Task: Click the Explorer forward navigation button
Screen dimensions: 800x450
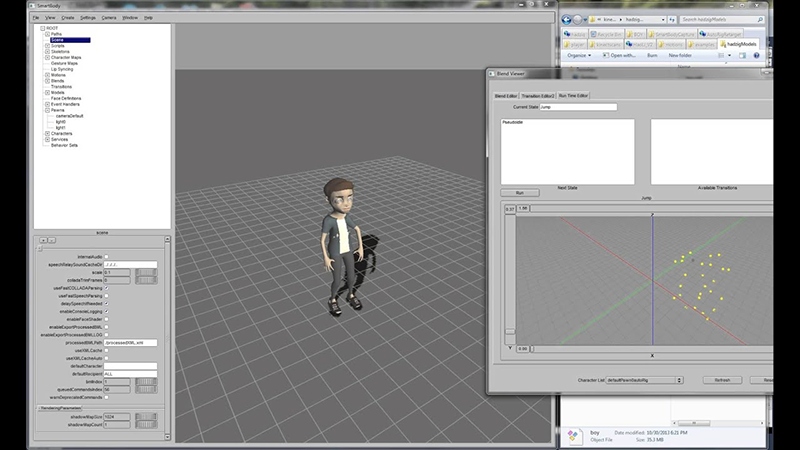Action: [577, 19]
